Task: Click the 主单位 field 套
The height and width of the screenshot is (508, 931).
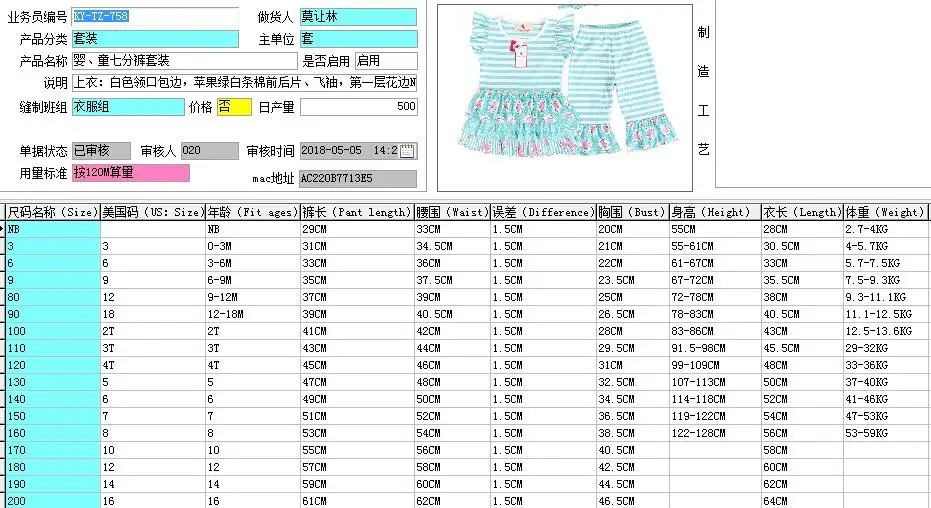Action: (x=358, y=39)
